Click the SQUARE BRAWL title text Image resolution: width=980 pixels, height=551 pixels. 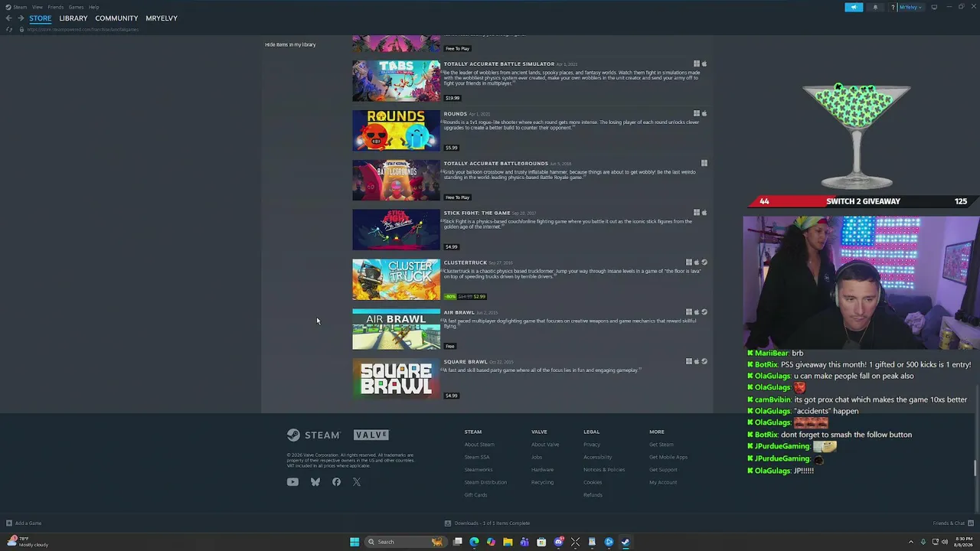pyautogui.click(x=465, y=362)
